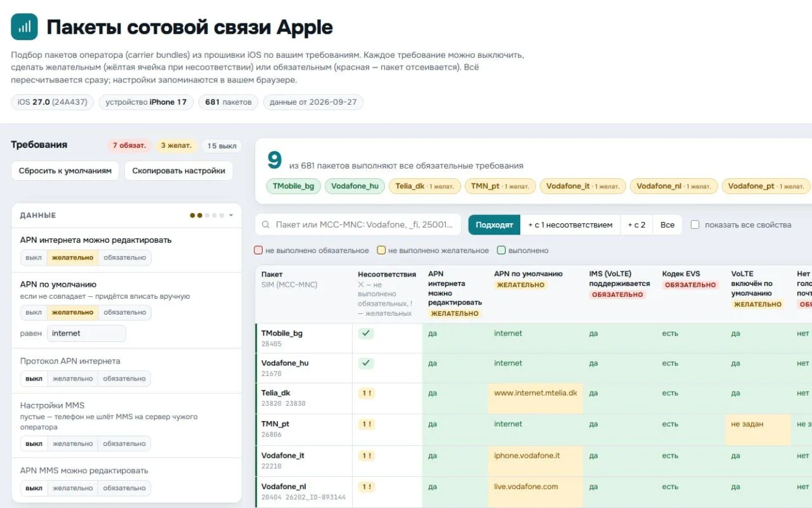Switch to the 'Подходят' filter tab

494,225
